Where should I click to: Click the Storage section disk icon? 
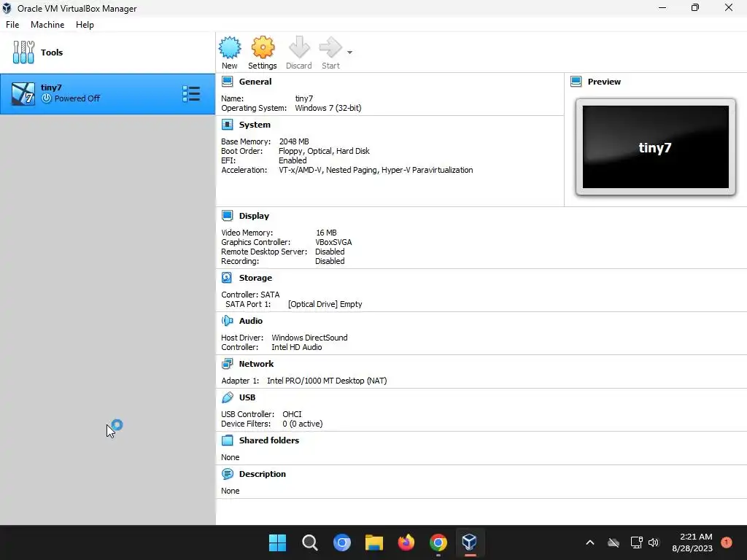pyautogui.click(x=228, y=278)
